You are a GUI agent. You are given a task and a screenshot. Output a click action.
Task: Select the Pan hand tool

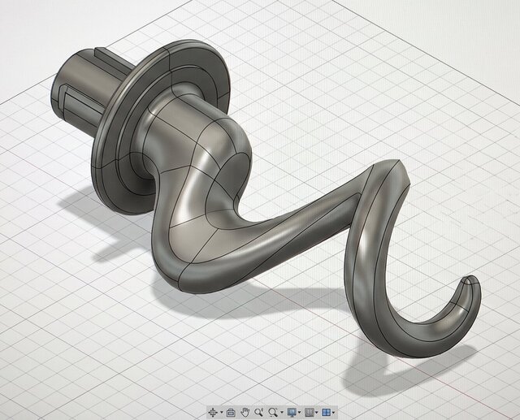coord(245,413)
